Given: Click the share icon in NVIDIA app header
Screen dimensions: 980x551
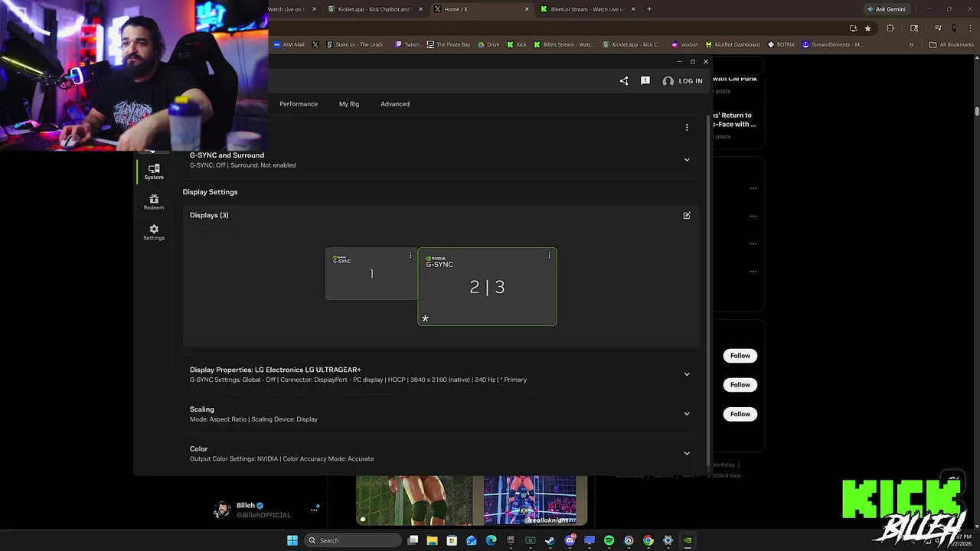Looking at the screenshot, I should point(624,81).
